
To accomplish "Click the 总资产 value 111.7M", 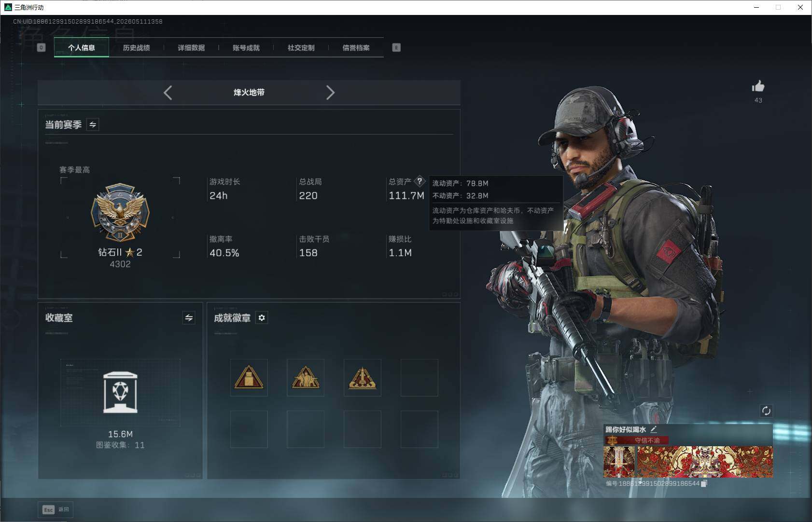I will pyautogui.click(x=406, y=195).
